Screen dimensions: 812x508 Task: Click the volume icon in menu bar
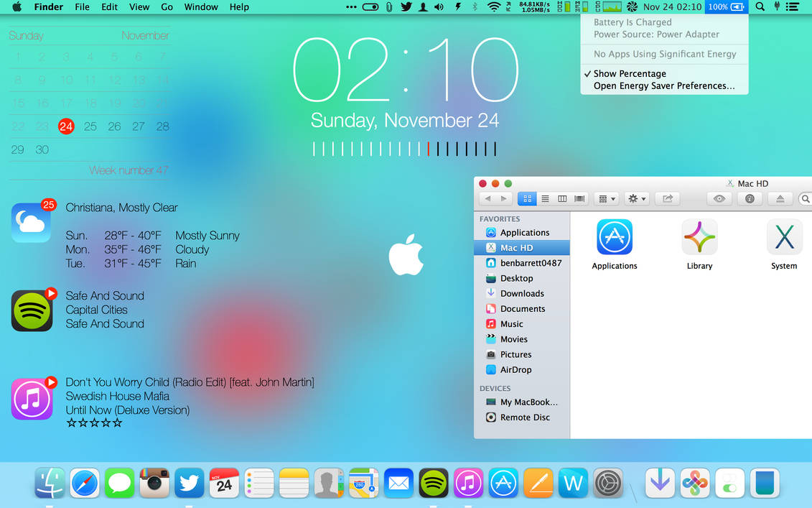point(439,6)
